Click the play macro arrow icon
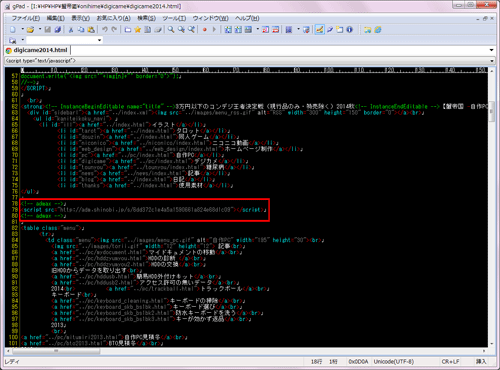The image size is (500, 370). (x=214, y=30)
